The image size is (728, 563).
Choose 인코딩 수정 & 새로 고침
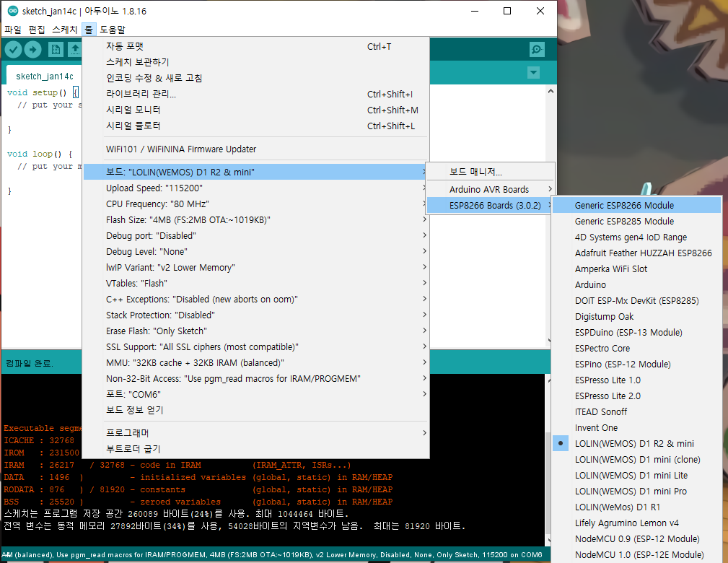coord(256,78)
